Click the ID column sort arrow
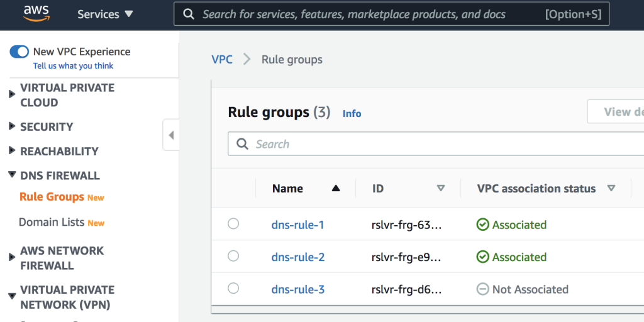This screenshot has width=644, height=322. tap(441, 188)
